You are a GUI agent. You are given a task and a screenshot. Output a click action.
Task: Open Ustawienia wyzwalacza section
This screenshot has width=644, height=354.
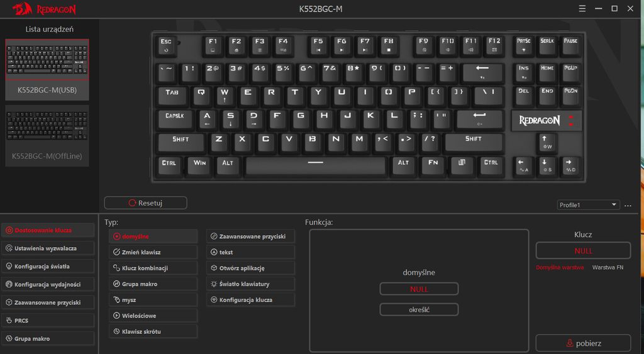[x=48, y=248]
